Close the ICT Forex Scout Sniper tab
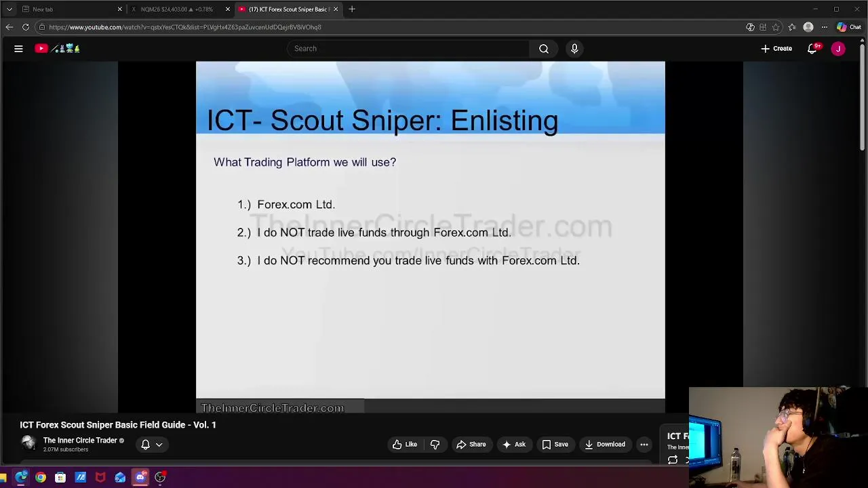868x488 pixels. [336, 9]
